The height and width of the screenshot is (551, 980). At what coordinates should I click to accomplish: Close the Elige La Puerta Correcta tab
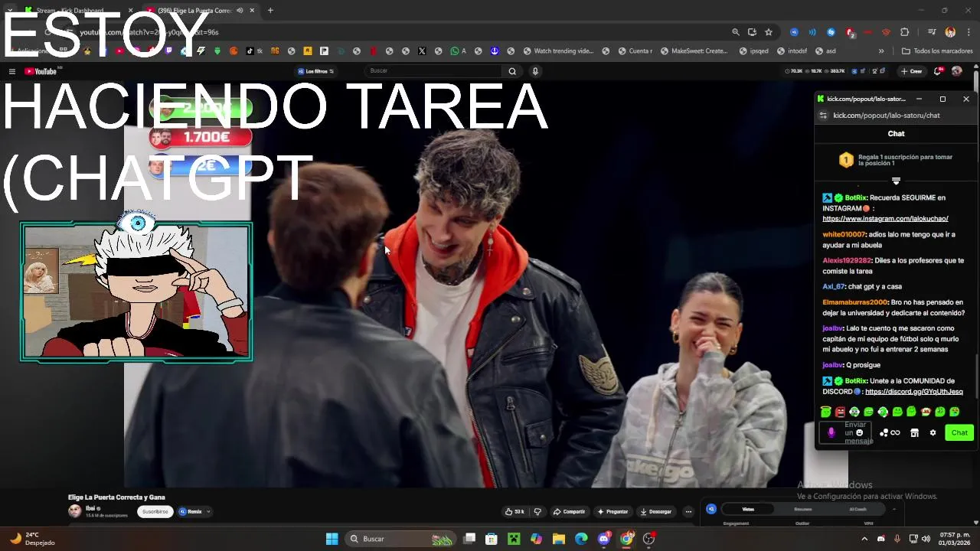tap(252, 11)
